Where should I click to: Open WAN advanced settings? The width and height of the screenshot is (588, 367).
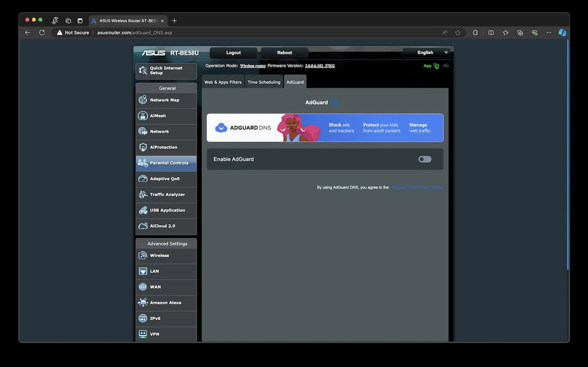166,287
